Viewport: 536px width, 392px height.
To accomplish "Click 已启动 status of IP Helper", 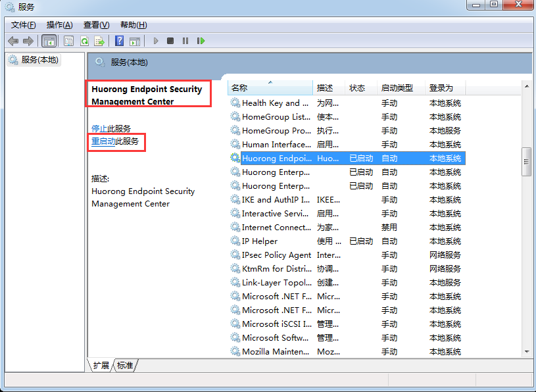I will [361, 241].
